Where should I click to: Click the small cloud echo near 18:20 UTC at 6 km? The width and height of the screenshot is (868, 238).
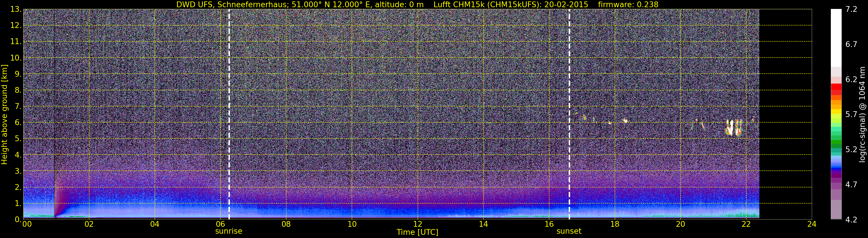click(x=625, y=120)
